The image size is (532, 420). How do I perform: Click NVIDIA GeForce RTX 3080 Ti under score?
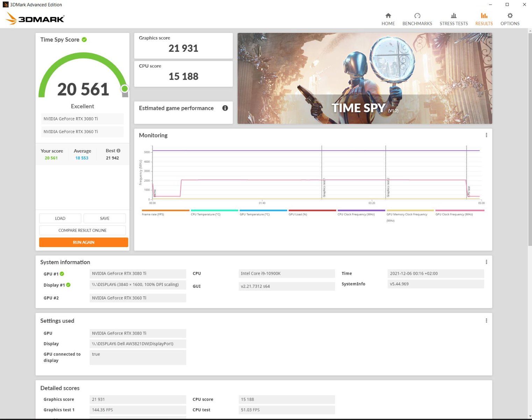point(82,119)
